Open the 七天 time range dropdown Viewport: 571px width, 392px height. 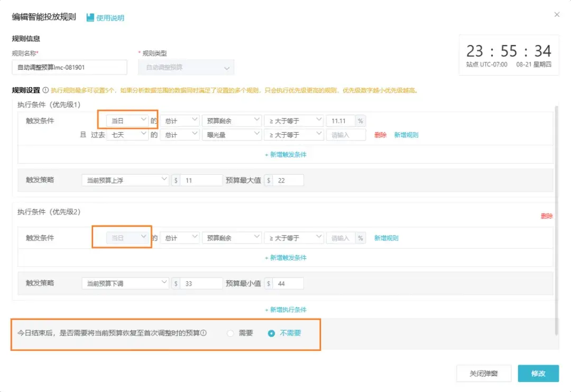(x=128, y=135)
